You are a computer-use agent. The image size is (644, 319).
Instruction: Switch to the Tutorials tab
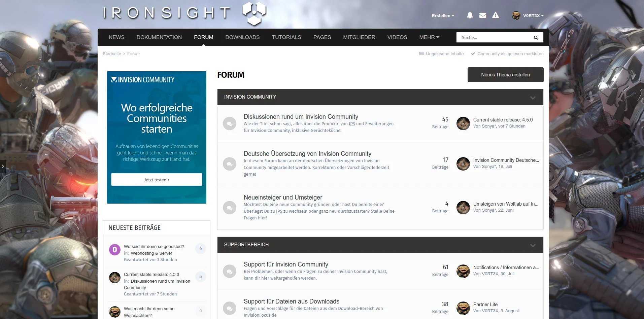pyautogui.click(x=286, y=37)
